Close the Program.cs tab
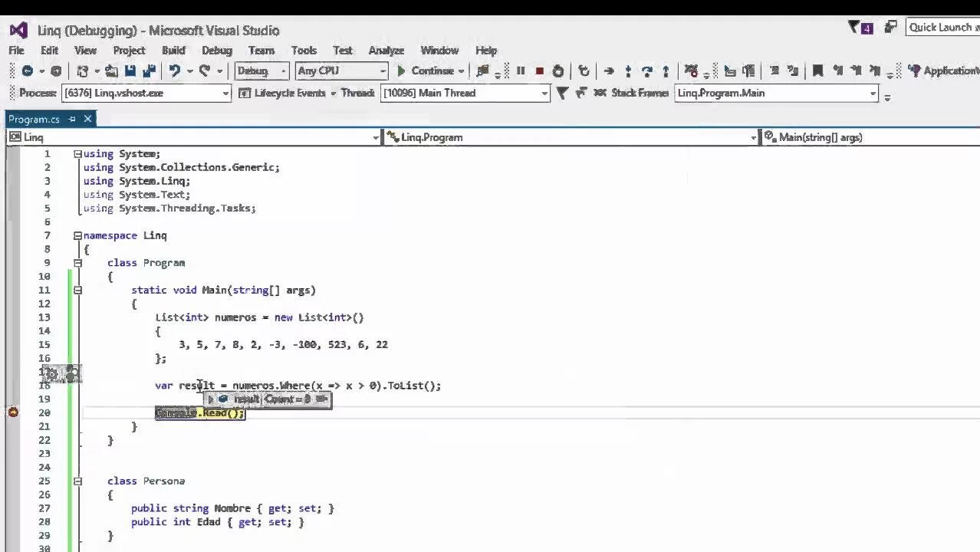This screenshot has width=980, height=552. tap(87, 119)
